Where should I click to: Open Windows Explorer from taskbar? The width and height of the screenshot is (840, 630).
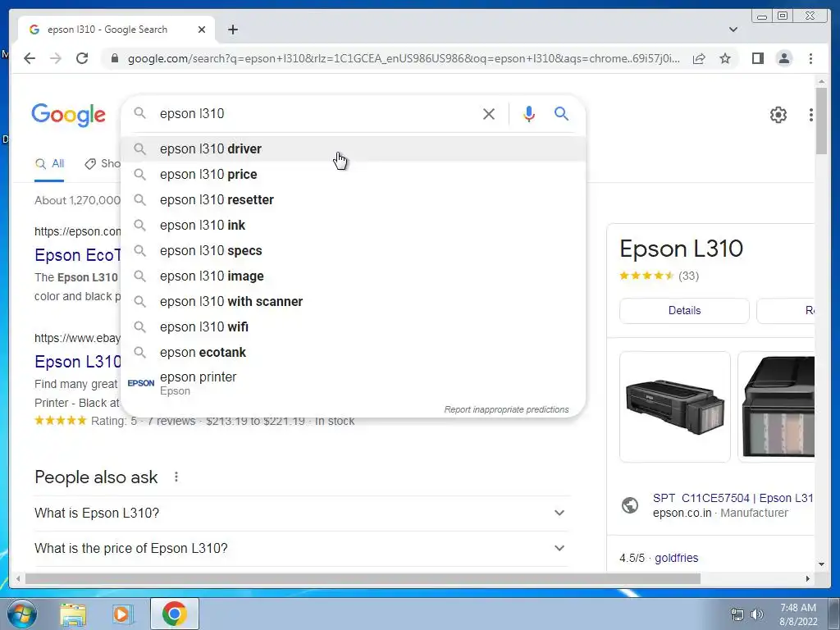(73, 614)
